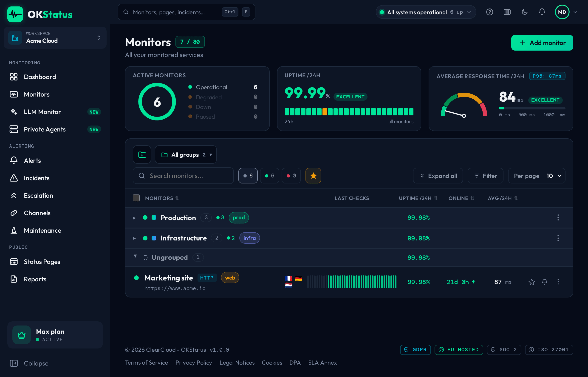Focus the Search monitors field
Image resolution: width=588 pixels, height=377 pixels.
(x=183, y=176)
